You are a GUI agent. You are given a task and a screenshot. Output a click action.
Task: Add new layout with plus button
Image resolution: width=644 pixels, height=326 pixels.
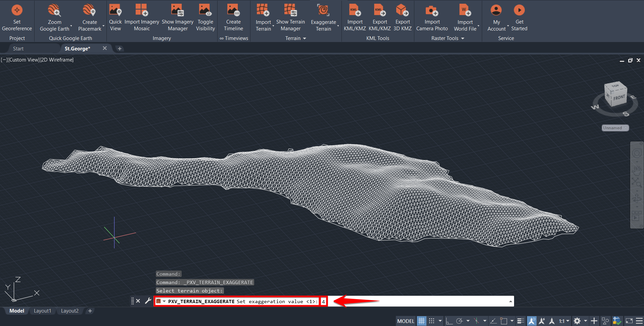click(90, 311)
